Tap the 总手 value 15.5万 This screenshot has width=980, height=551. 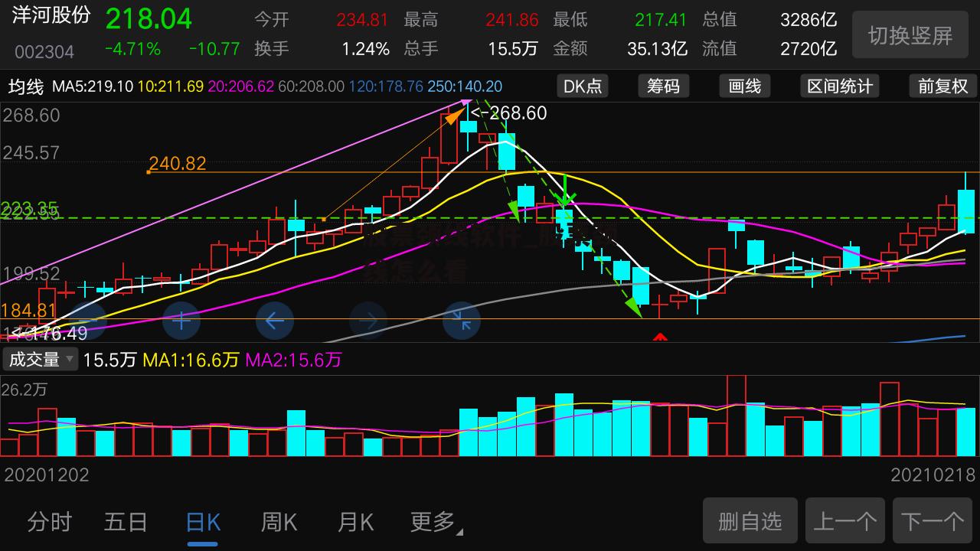(x=513, y=50)
